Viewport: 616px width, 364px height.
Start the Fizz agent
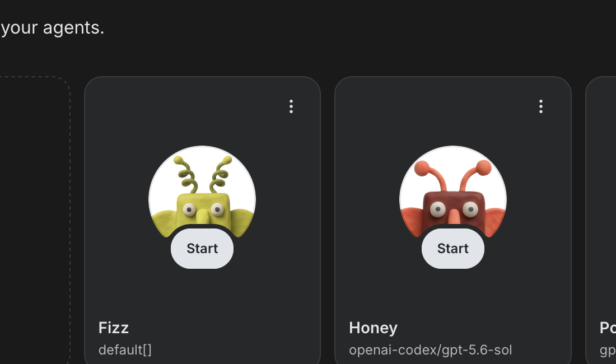point(202,249)
